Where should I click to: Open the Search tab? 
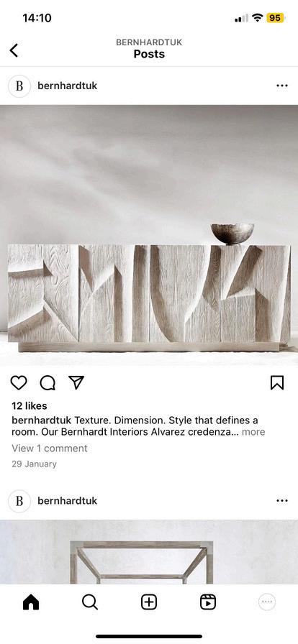point(90,602)
